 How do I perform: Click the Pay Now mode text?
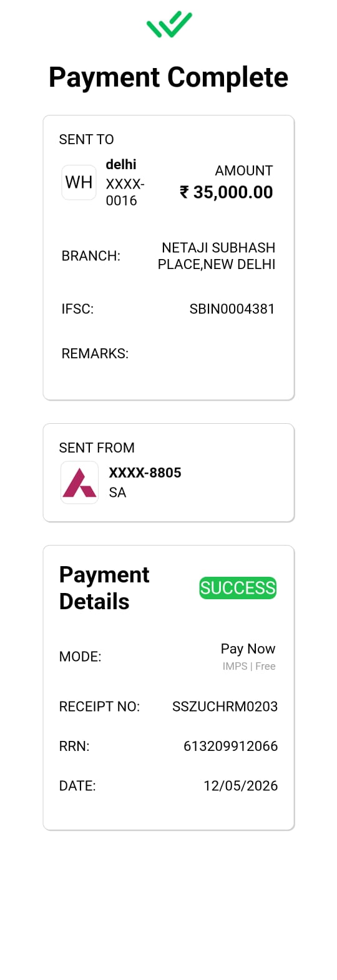coord(248,649)
